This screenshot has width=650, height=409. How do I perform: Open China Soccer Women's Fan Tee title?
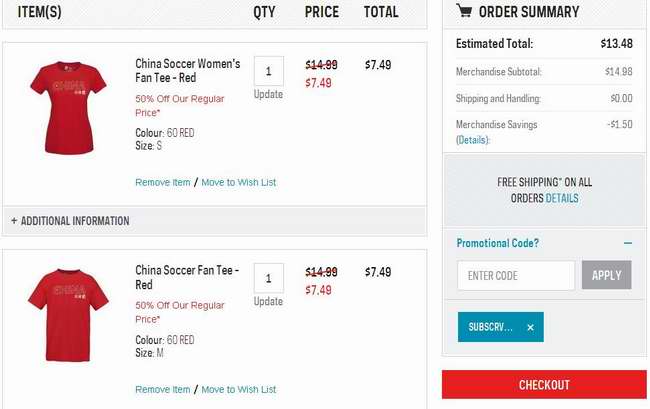187,70
